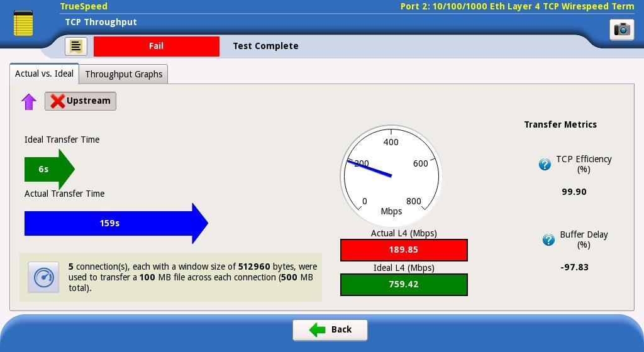Viewport: 644px width, 352px height.
Task: Click the red Actual L4 189.85 box
Action: point(404,250)
